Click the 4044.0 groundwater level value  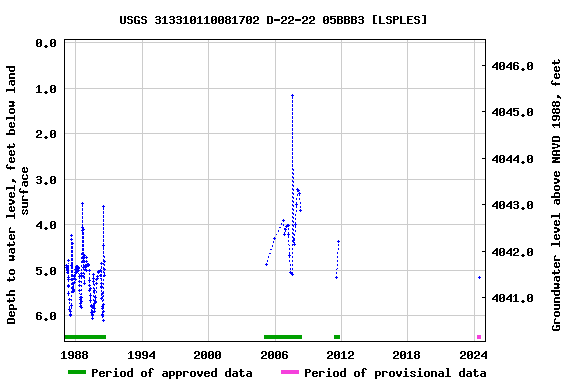pos(512,159)
